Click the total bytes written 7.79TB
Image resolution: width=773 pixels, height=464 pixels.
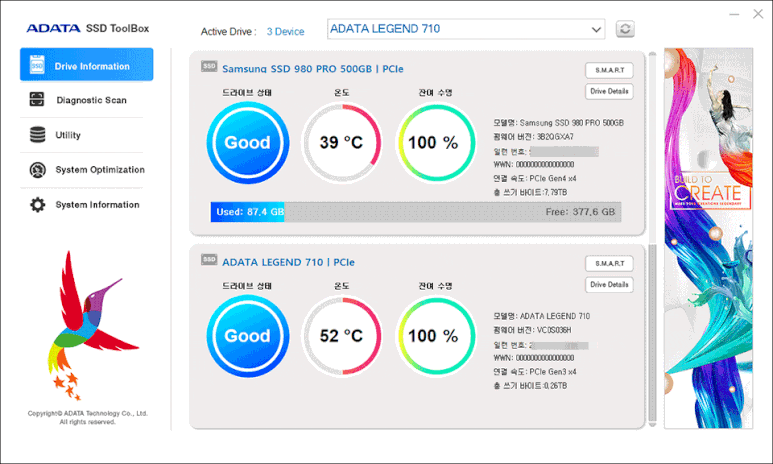(x=555, y=192)
